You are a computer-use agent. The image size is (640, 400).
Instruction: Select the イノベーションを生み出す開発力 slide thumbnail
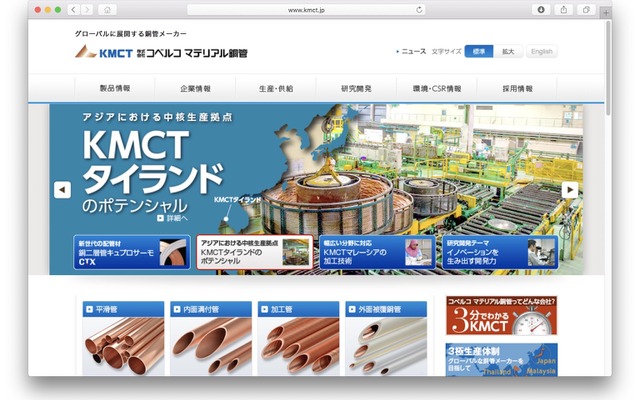[500, 252]
